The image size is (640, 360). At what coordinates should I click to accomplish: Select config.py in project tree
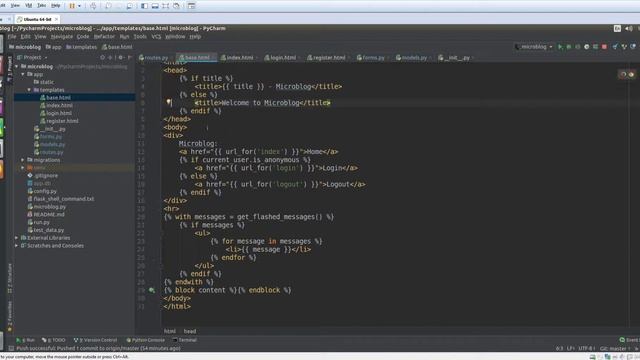click(x=42, y=191)
